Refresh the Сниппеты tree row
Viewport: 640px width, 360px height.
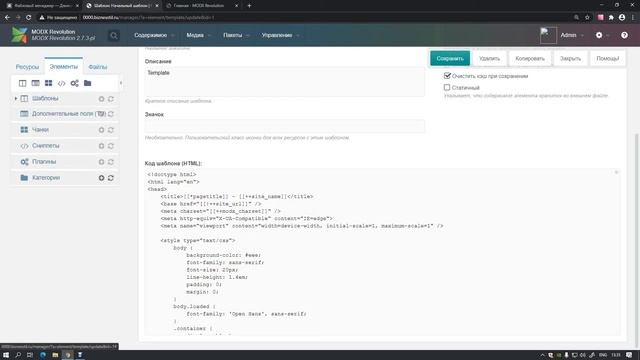[x=111, y=146]
